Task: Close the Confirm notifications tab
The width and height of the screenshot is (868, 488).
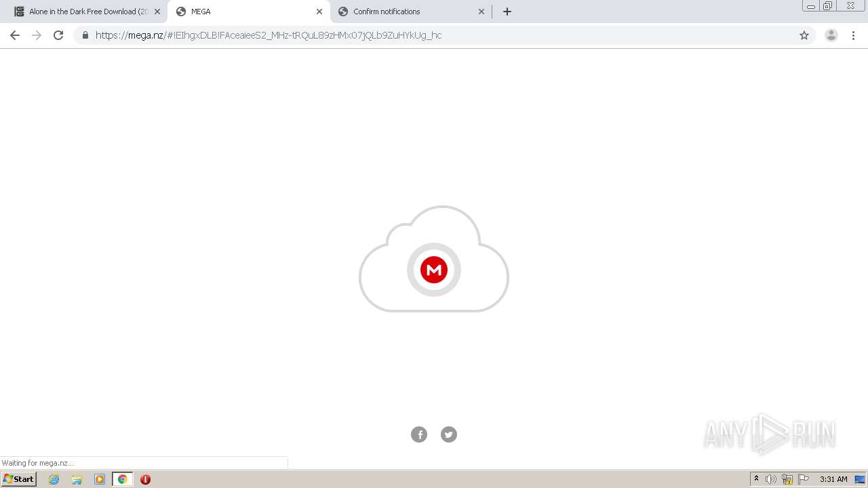Action: pos(481,12)
